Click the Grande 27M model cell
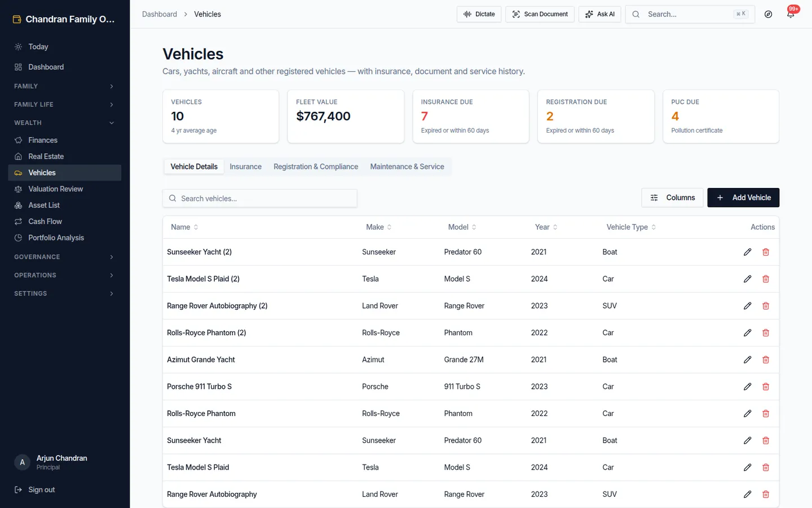The height and width of the screenshot is (508, 812). [x=464, y=360]
